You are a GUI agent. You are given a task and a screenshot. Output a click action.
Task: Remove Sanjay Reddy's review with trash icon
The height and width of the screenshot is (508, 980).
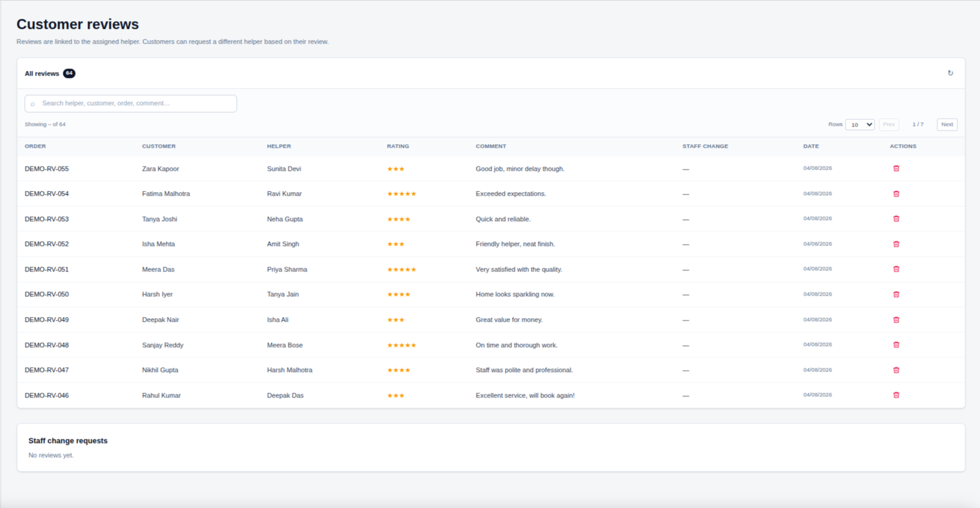(896, 345)
